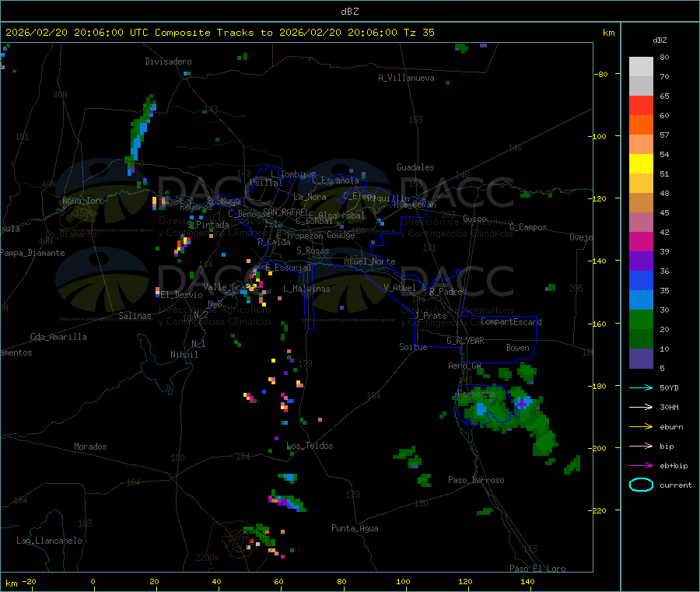Click the 'dBZ' title at top
Viewport: 700px width, 592px height.
click(349, 12)
